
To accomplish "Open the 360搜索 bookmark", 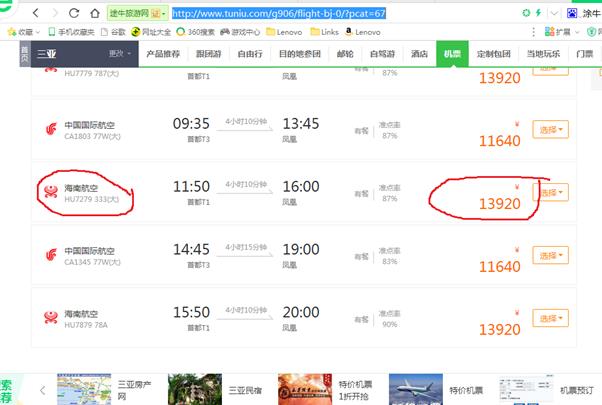I will click(x=195, y=32).
